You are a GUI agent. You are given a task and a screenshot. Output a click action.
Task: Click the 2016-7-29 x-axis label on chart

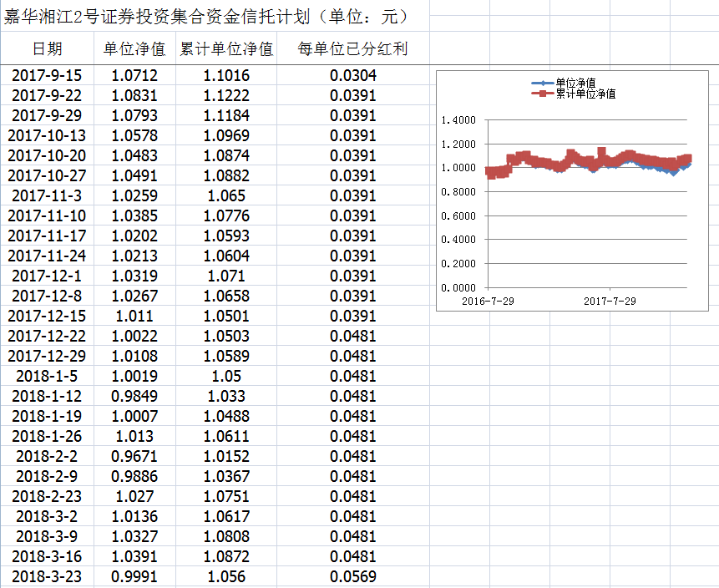click(x=488, y=301)
